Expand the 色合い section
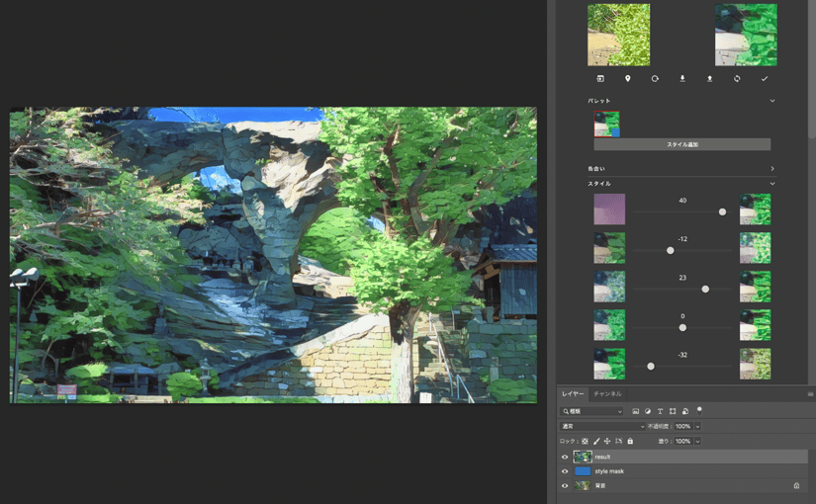This screenshot has height=504, width=816. tap(772, 169)
